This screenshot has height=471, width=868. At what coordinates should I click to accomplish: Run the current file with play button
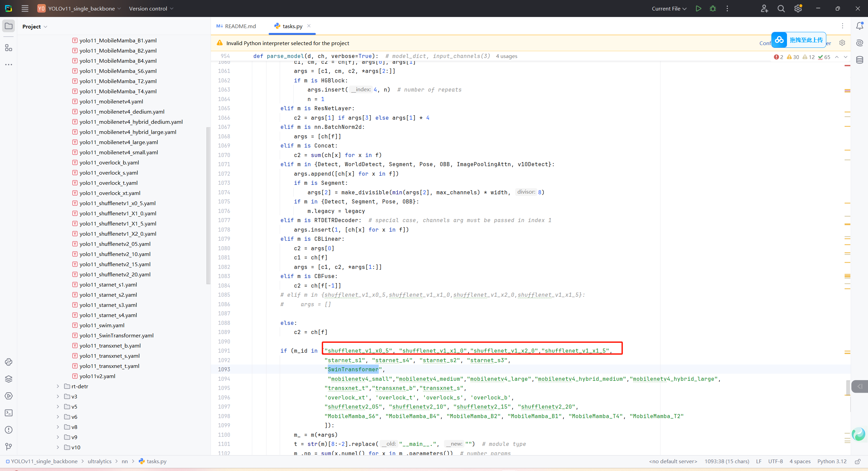(698, 8)
